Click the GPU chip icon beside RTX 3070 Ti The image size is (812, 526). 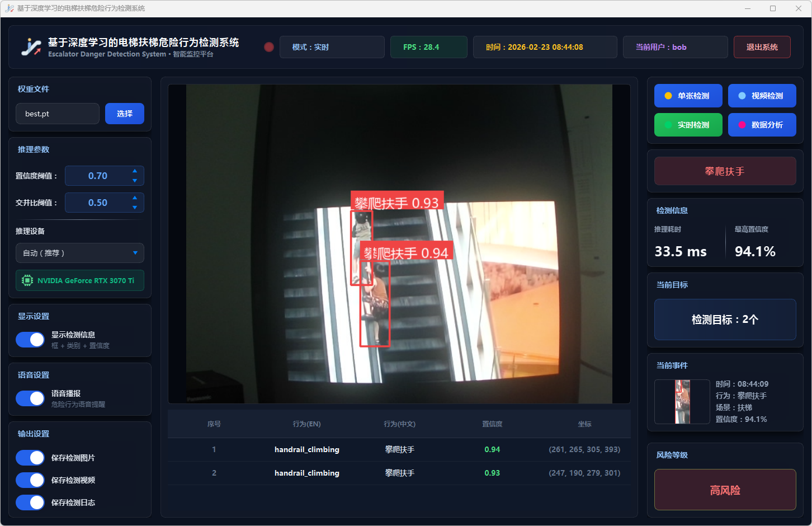tap(27, 280)
